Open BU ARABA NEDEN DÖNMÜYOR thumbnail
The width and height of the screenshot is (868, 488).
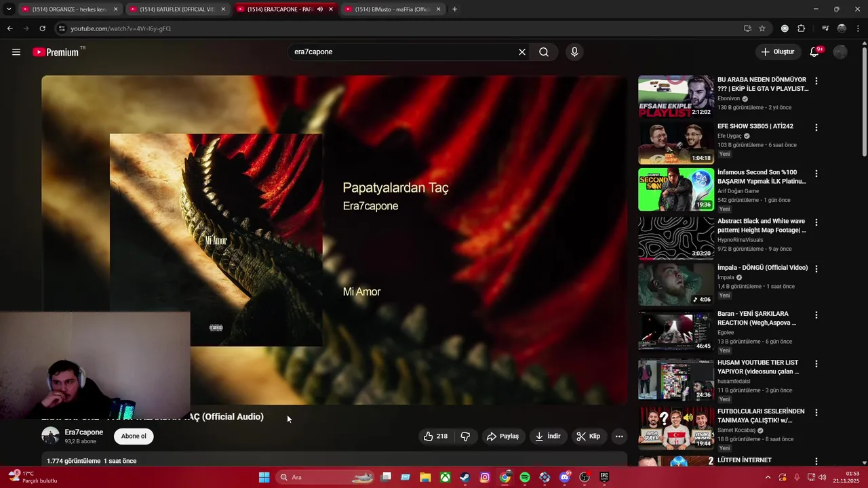[x=675, y=96]
